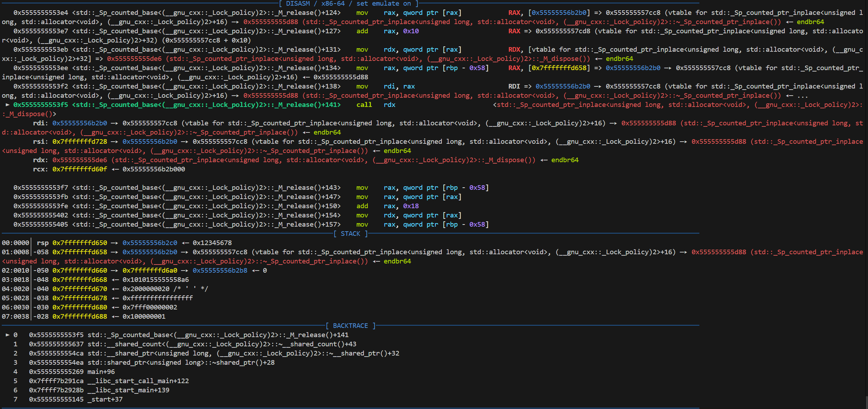Click the 0x12345678 value on the stack
The width and height of the screenshot is (868, 409).
point(212,243)
